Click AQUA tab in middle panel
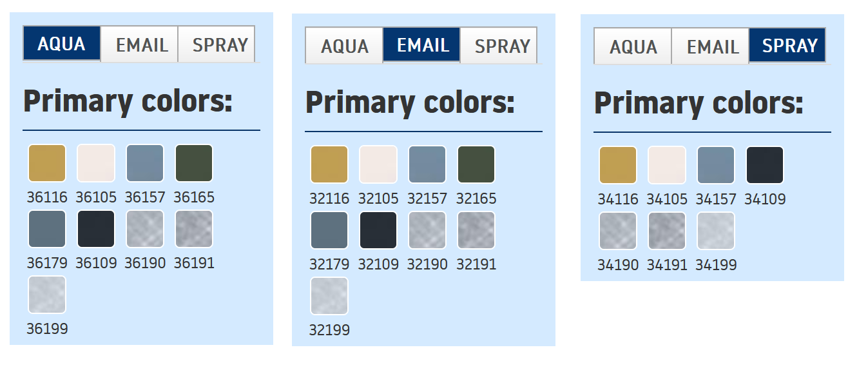 [x=344, y=46]
